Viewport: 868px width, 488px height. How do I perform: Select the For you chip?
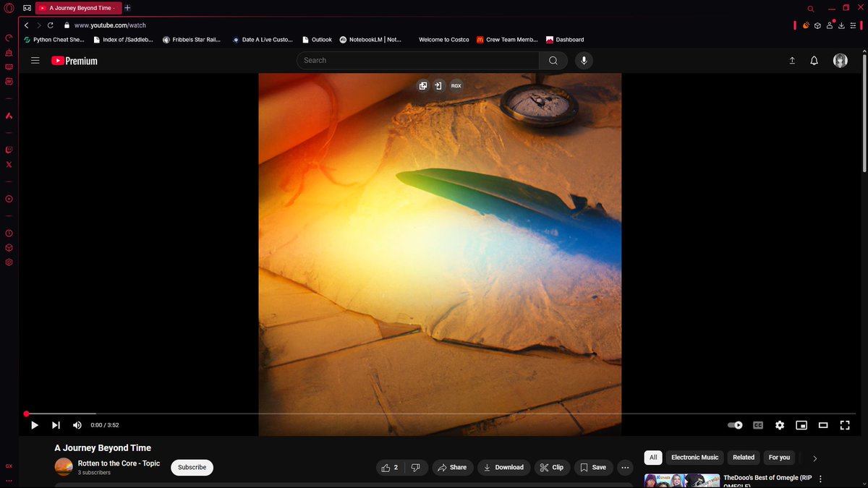[779, 458]
